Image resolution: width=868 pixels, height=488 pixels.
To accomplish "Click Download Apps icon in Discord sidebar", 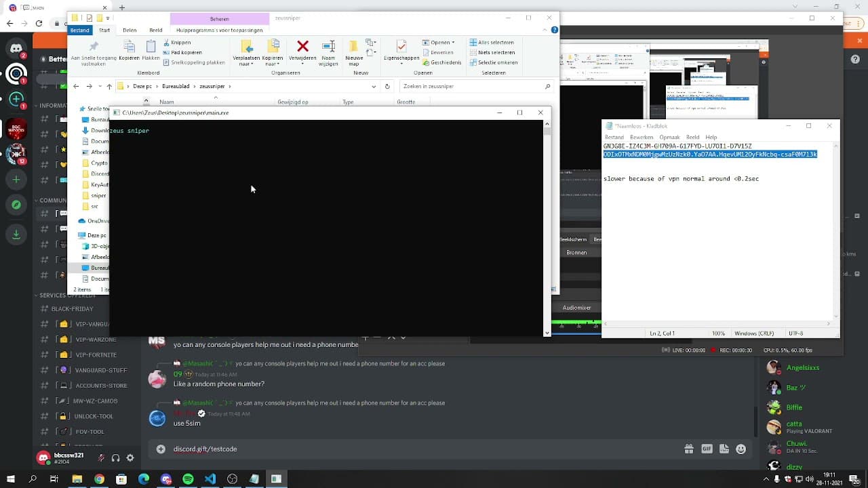I will click(16, 234).
